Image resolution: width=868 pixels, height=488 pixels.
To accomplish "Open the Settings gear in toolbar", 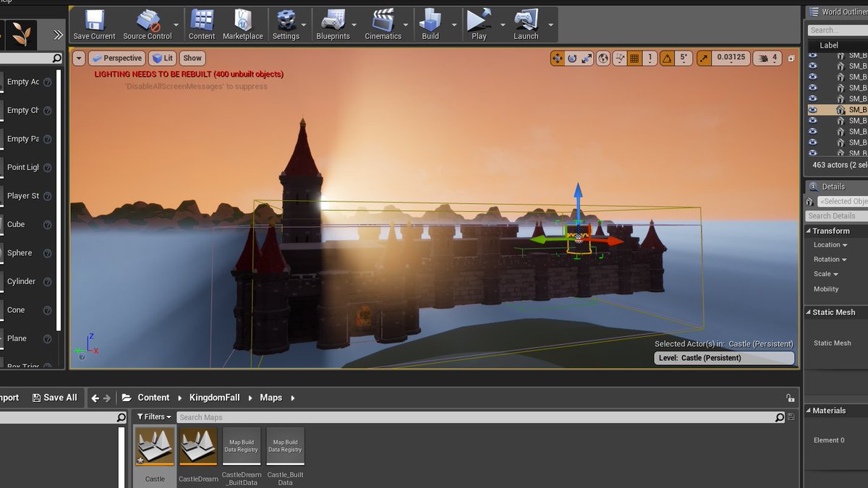I will coord(286,20).
